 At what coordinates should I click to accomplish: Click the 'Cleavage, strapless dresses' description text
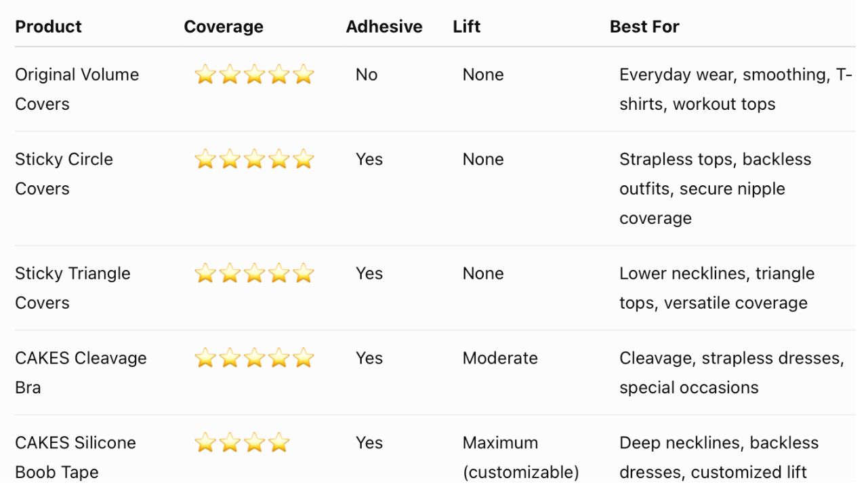pos(732,358)
